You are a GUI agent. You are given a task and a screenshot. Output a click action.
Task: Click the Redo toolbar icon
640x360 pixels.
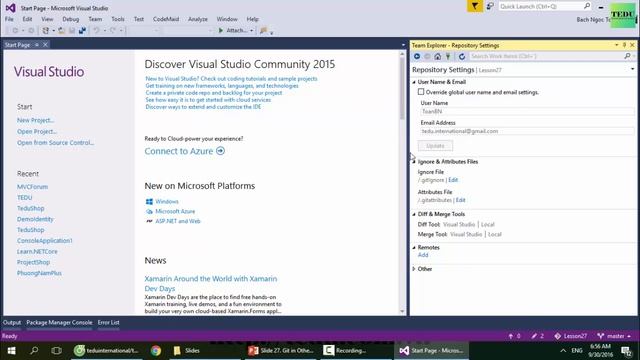pos(113,31)
